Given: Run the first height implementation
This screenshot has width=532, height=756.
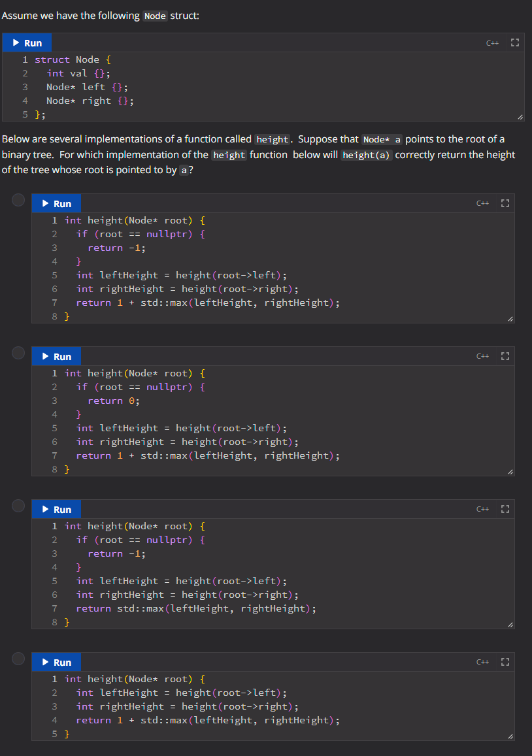Looking at the screenshot, I should click(56, 203).
